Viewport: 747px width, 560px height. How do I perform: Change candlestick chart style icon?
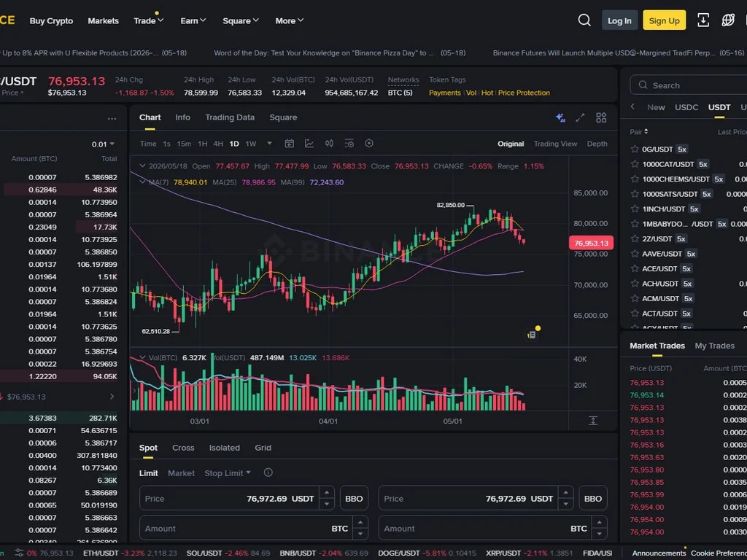329,144
